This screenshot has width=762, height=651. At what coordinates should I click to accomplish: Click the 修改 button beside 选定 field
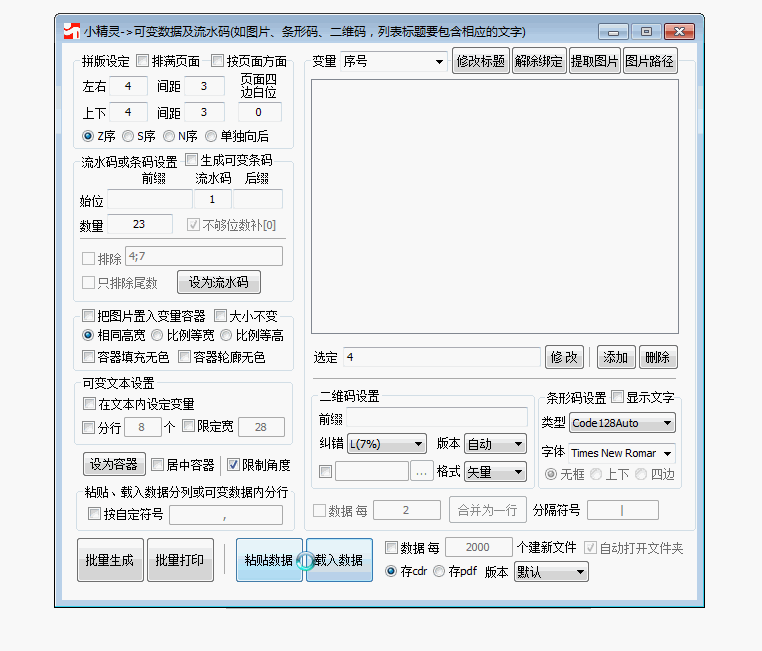click(x=564, y=358)
